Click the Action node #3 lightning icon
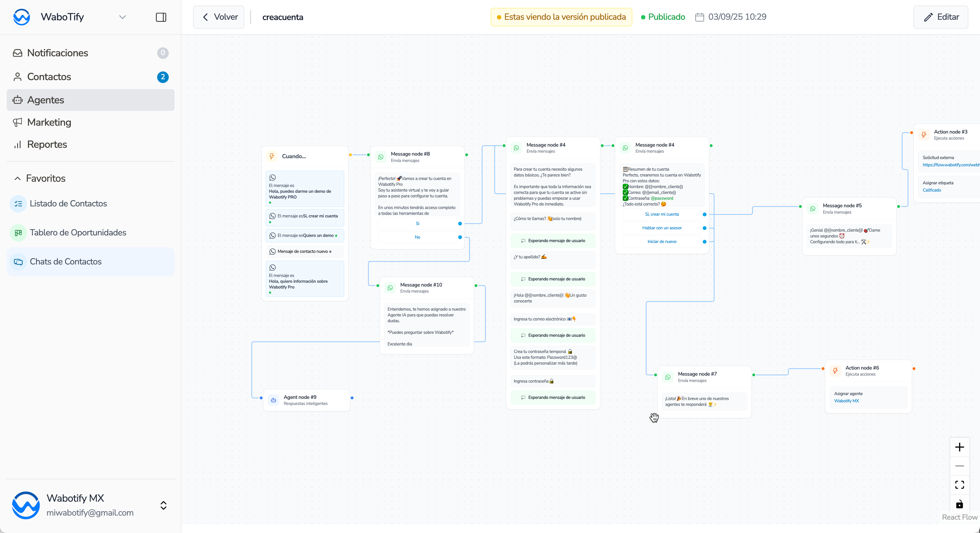This screenshot has height=533, width=980. pos(924,135)
